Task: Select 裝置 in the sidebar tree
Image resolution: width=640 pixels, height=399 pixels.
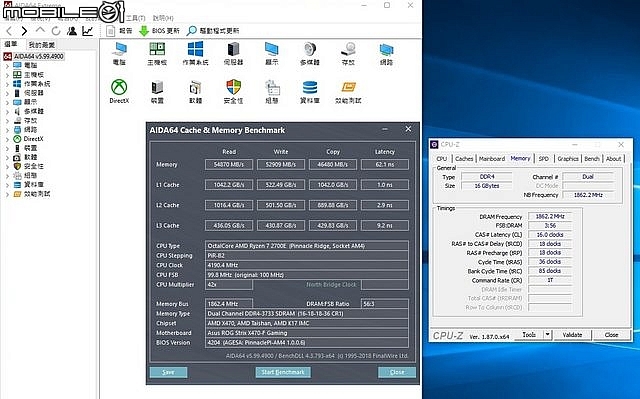Action: point(26,148)
